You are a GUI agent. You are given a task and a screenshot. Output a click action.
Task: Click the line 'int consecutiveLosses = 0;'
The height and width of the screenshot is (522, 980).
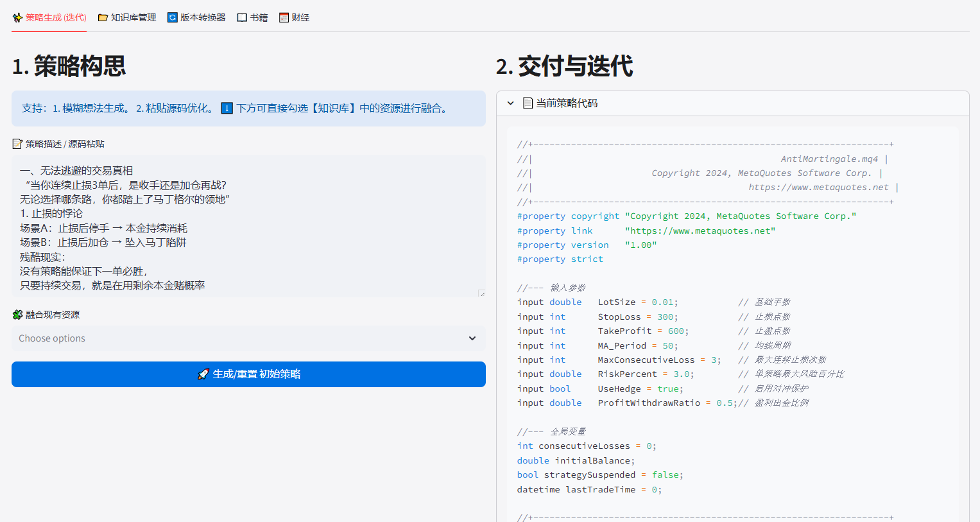pos(587,446)
